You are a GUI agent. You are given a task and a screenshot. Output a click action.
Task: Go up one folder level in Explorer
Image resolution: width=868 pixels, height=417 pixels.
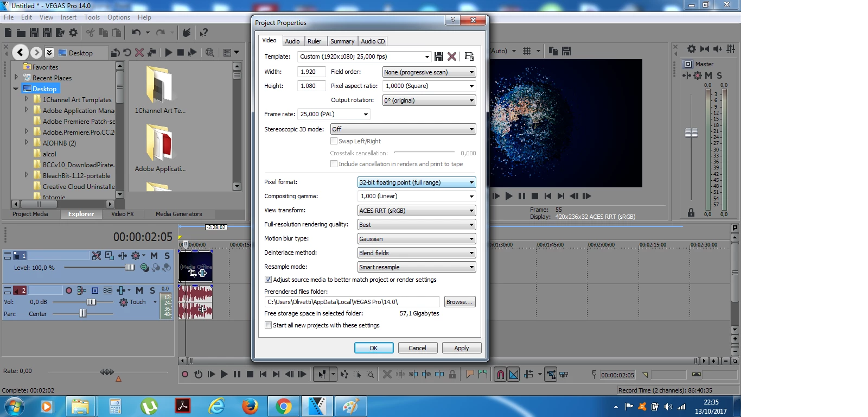point(115,53)
